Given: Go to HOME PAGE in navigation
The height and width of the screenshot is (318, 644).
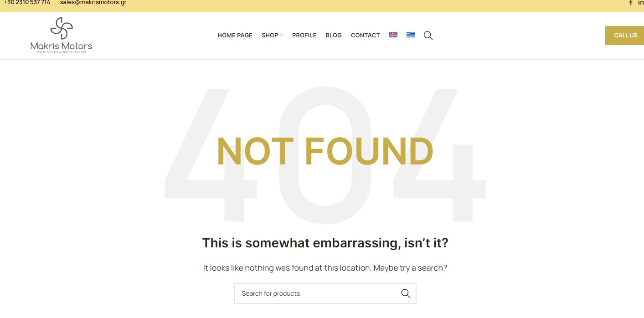Looking at the screenshot, I should click(x=235, y=36).
